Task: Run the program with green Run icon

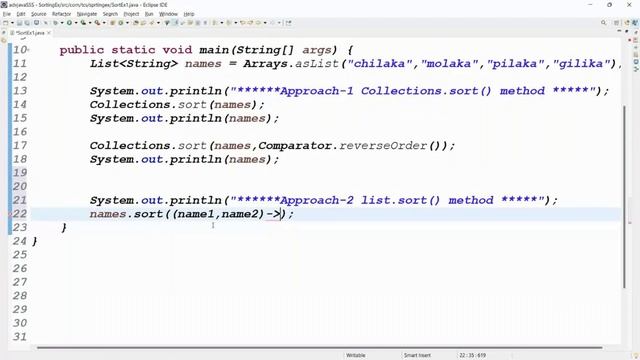Action: [x=69, y=23]
